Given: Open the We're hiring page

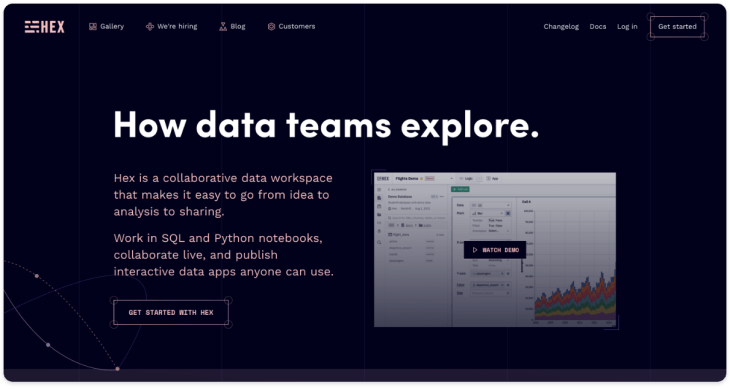Looking at the screenshot, I should tap(177, 27).
